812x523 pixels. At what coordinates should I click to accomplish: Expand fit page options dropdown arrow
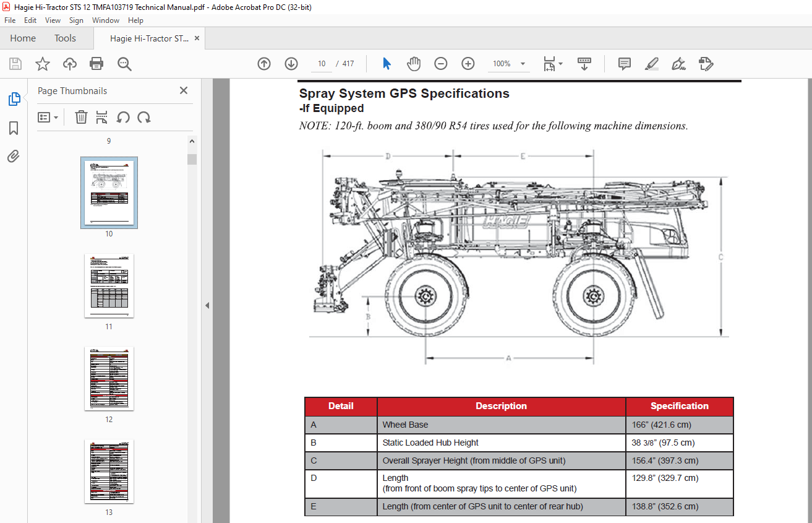560,64
